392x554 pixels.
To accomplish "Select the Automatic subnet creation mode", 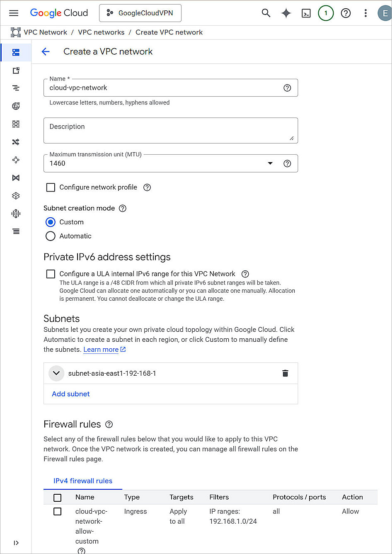I will pos(50,236).
